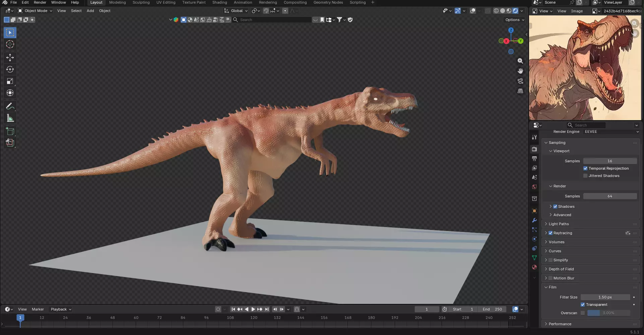
Task: Click the Overscan percentage slider
Action: [x=608, y=313]
